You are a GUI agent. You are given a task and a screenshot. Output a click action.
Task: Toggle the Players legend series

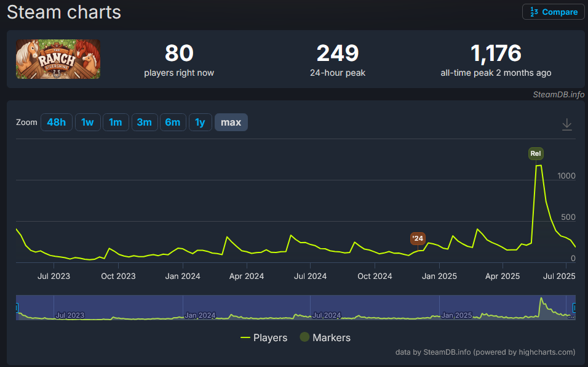(264, 337)
